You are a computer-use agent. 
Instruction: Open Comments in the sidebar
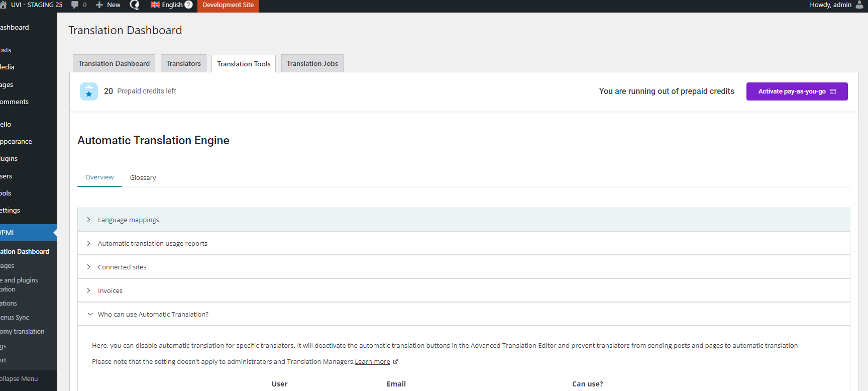(29, 102)
